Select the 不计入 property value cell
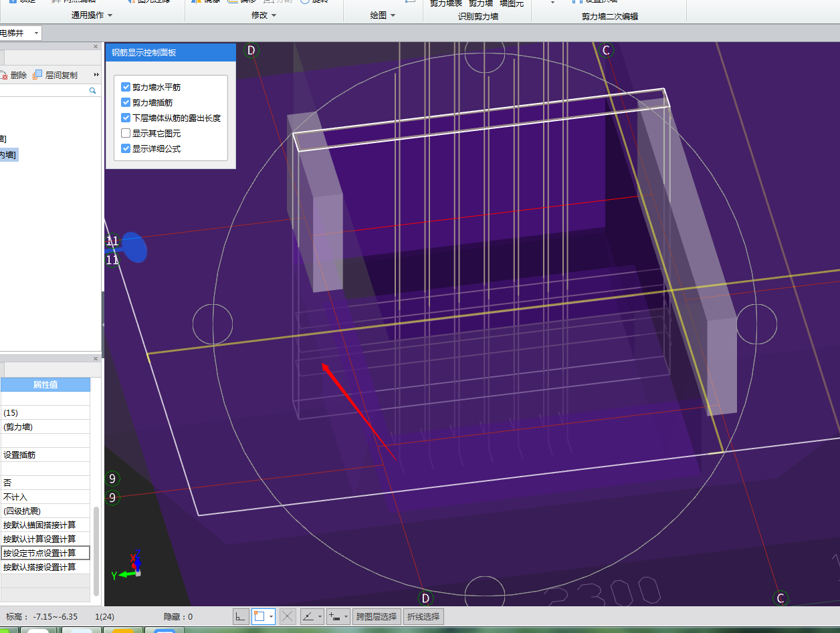The width and height of the screenshot is (840, 633). point(45,497)
